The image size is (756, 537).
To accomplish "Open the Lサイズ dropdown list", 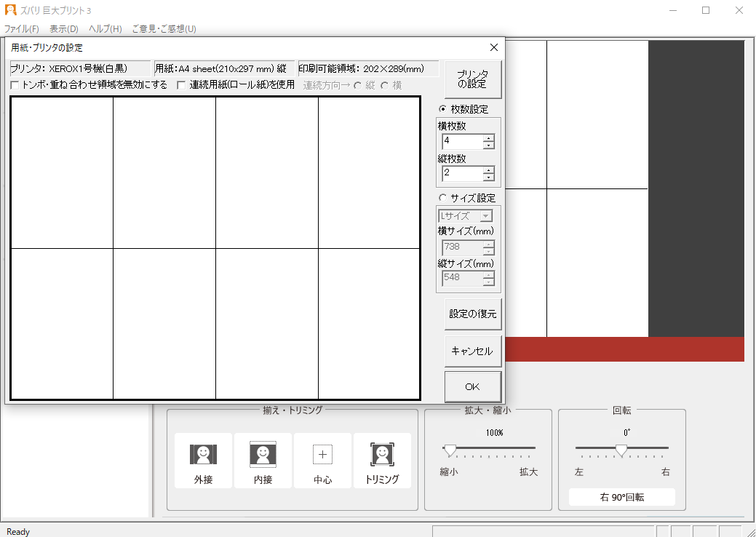I will coord(486,215).
